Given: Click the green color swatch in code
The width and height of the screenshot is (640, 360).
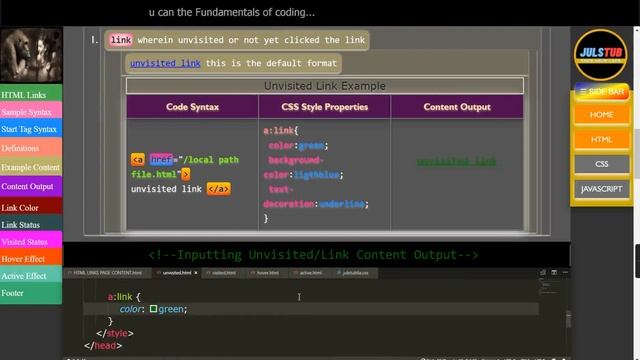Looking at the screenshot, I should [x=153, y=309].
